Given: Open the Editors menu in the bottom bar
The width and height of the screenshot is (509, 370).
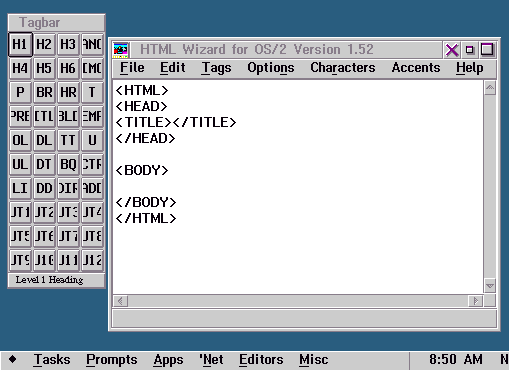Looking at the screenshot, I should click(x=261, y=360).
